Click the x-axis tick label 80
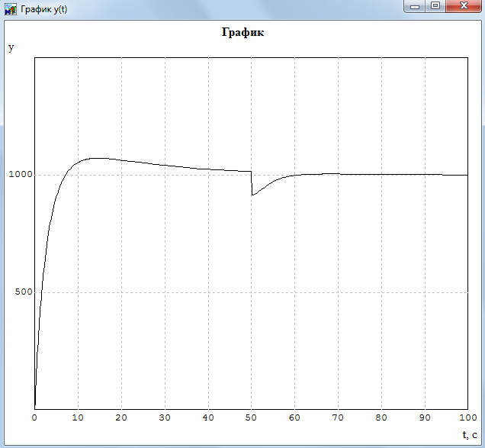Screen dimensions: 485x448 click(x=381, y=417)
